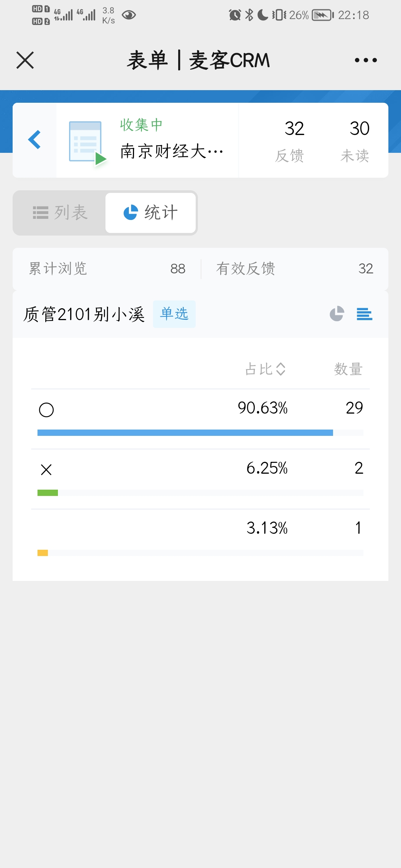Viewport: 401px width, 868px height.
Task: Tap the circle option icon
Action: pyautogui.click(x=46, y=410)
